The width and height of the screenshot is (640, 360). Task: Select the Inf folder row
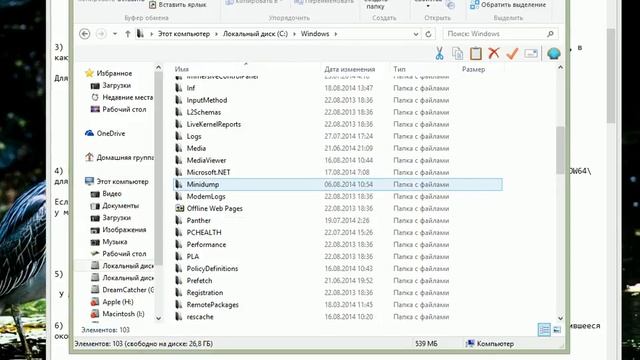click(338, 88)
